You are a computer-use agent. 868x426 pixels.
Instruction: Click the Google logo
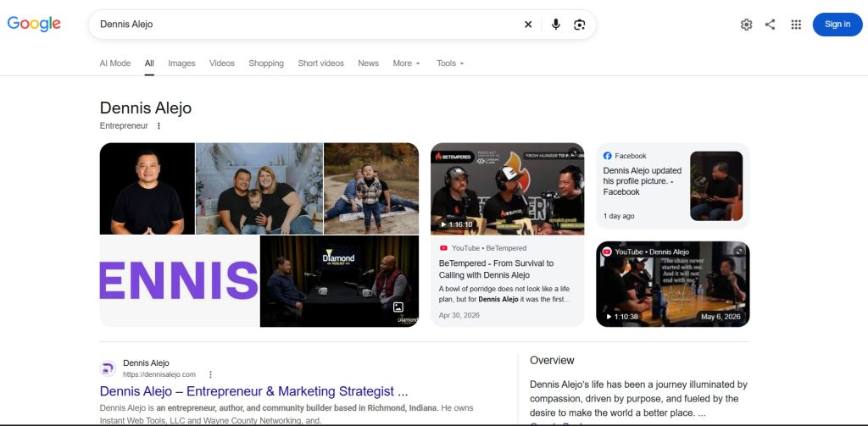34,24
